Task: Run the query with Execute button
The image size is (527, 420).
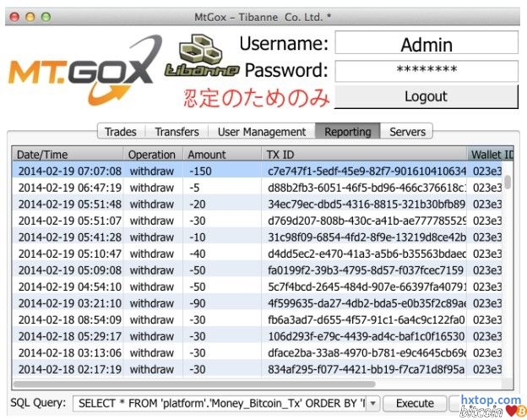Action: tap(415, 404)
